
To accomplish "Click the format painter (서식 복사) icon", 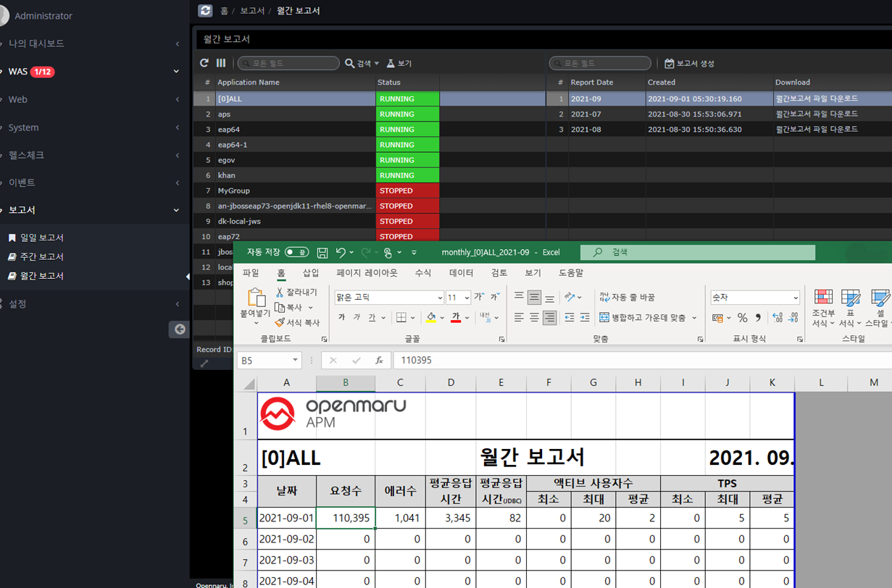I will point(279,322).
